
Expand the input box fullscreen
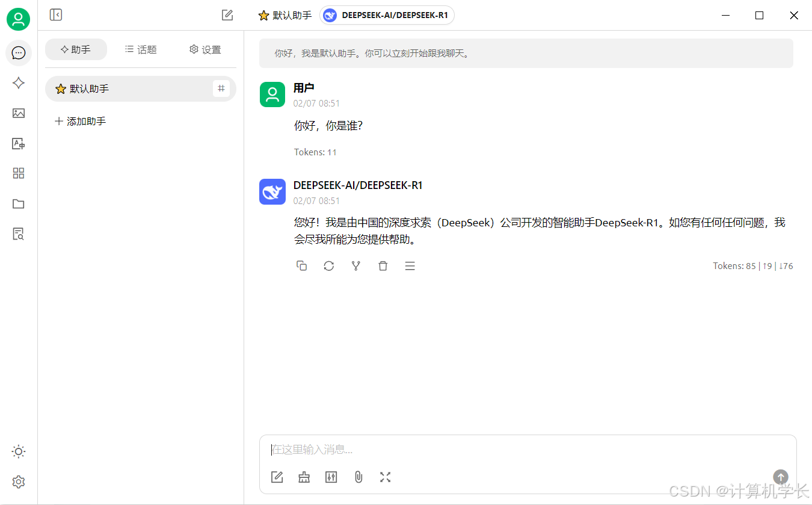pos(386,477)
